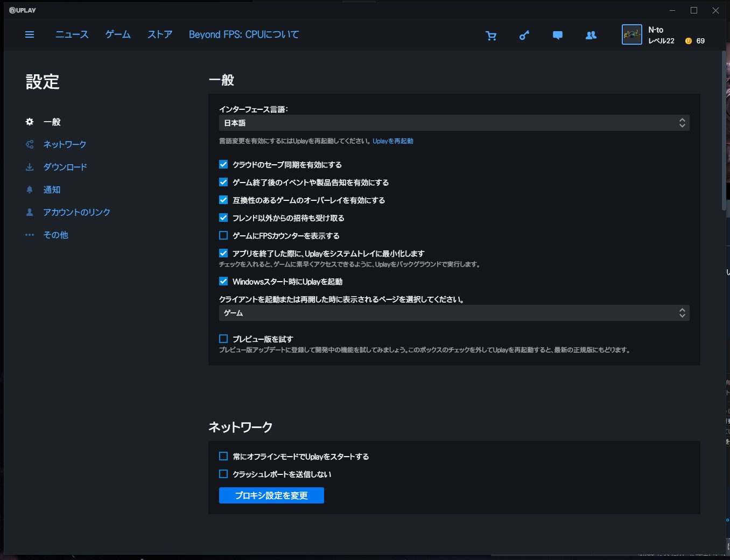Viewport: 730px width, 560px height.
Task: Enable 常にオフラインモードでUplayをスタートする checkbox
Action: 223,456
